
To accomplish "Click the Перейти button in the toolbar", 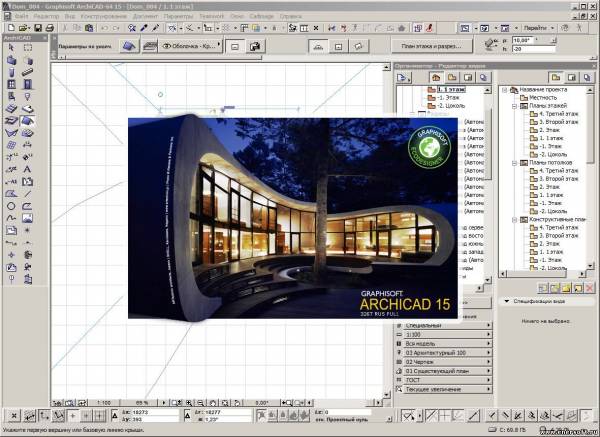I will [x=539, y=28].
